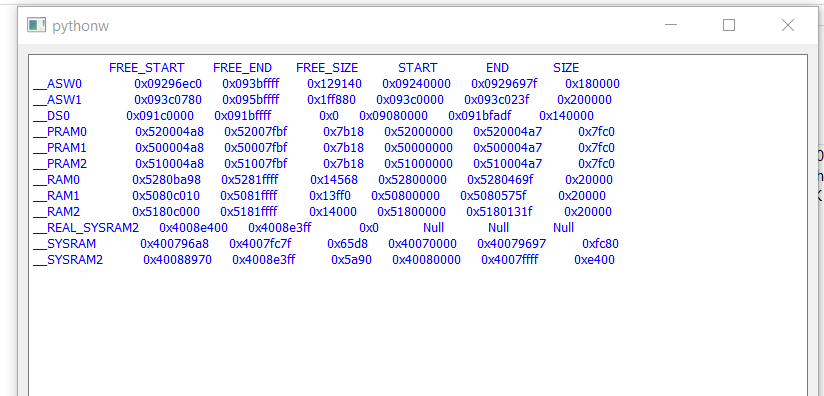
Task: Select the __PRAM2 row label
Action: coord(60,164)
